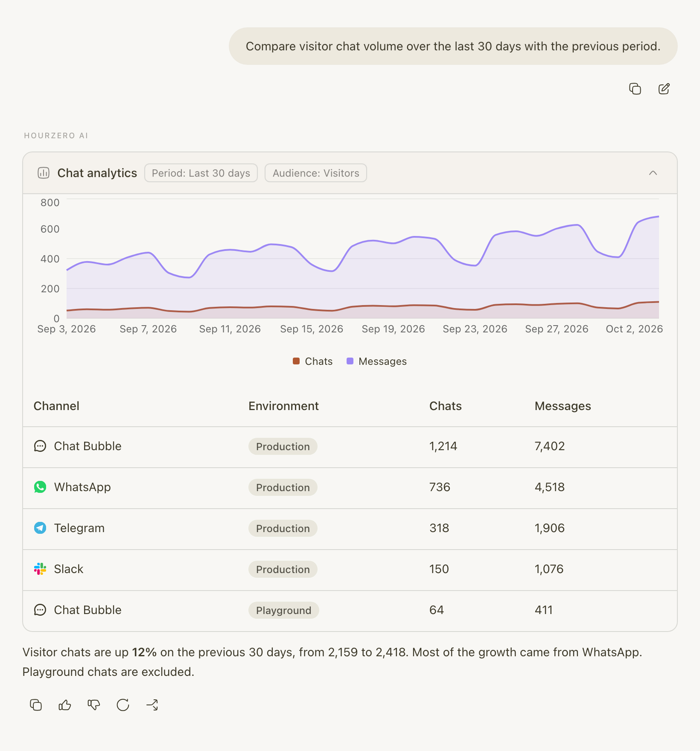Image resolution: width=700 pixels, height=751 pixels.
Task: Click the 1,906 messages value
Action: coord(550,528)
